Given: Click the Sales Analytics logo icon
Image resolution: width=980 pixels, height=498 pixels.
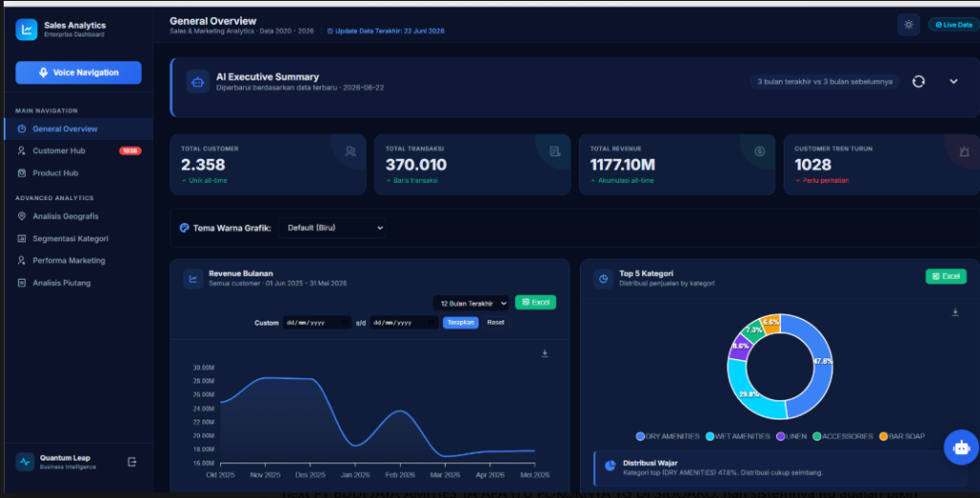Looking at the screenshot, I should [26, 30].
